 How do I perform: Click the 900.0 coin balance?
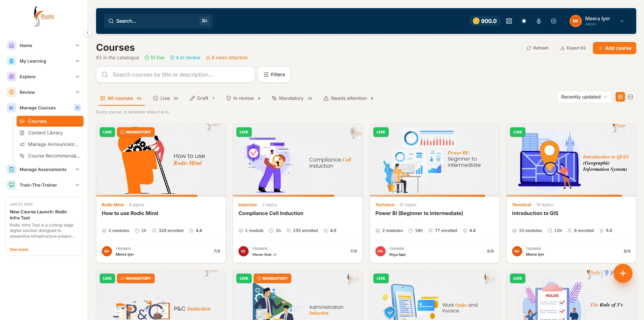point(485,21)
